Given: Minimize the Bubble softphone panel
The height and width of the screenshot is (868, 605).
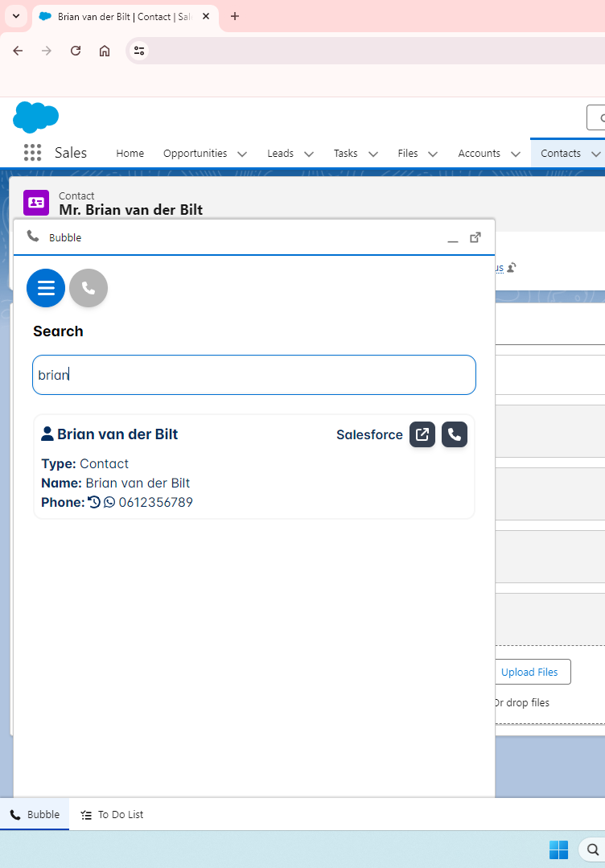Looking at the screenshot, I should [453, 238].
